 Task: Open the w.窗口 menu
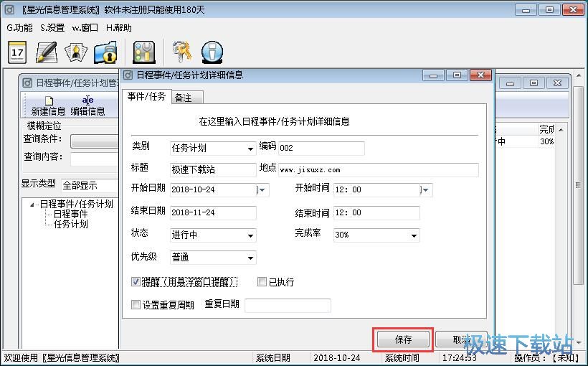point(85,28)
